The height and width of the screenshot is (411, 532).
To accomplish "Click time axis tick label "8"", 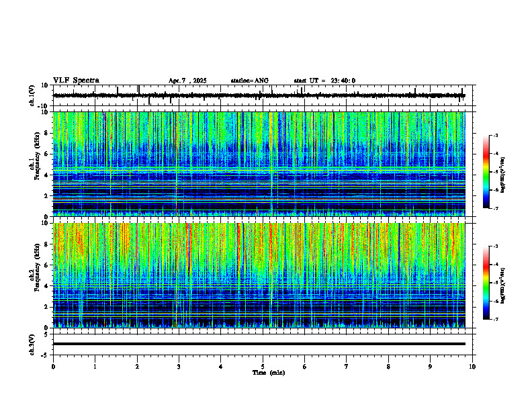I will tap(388, 367).
